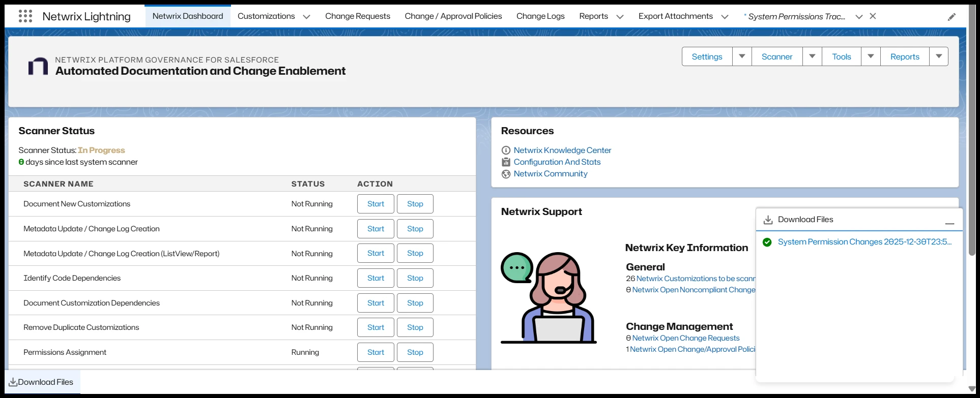The image size is (980, 398).
Task: Click the pencil edit navigation icon
Action: point(952,17)
